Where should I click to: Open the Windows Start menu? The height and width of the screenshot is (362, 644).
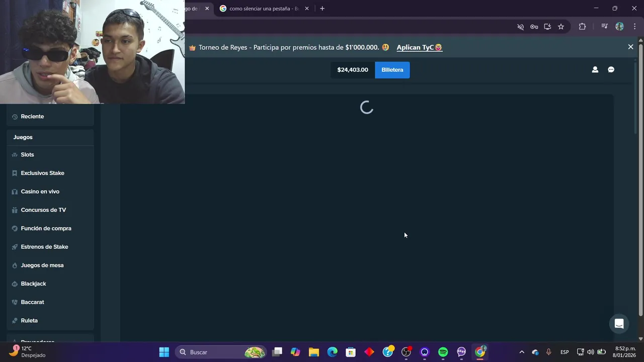coord(164,352)
